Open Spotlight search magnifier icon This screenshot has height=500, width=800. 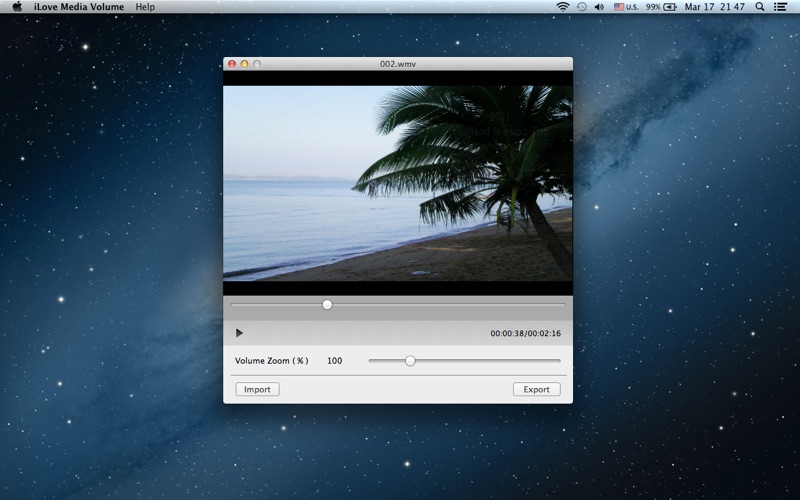pos(759,7)
